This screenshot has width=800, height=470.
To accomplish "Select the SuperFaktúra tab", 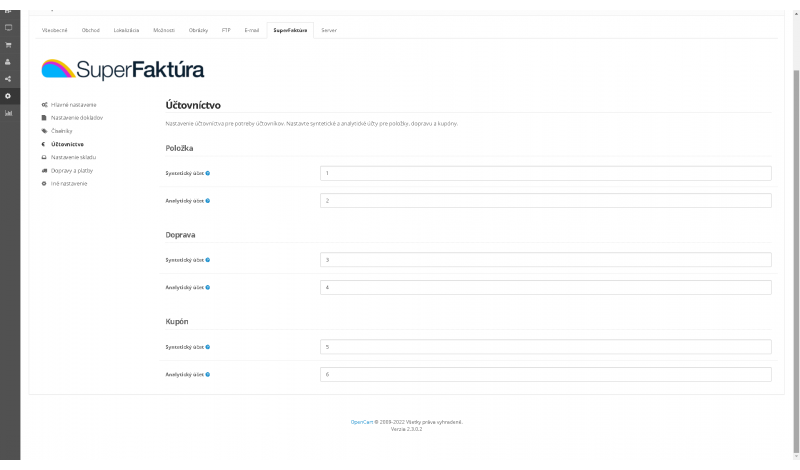I will 290,30.
